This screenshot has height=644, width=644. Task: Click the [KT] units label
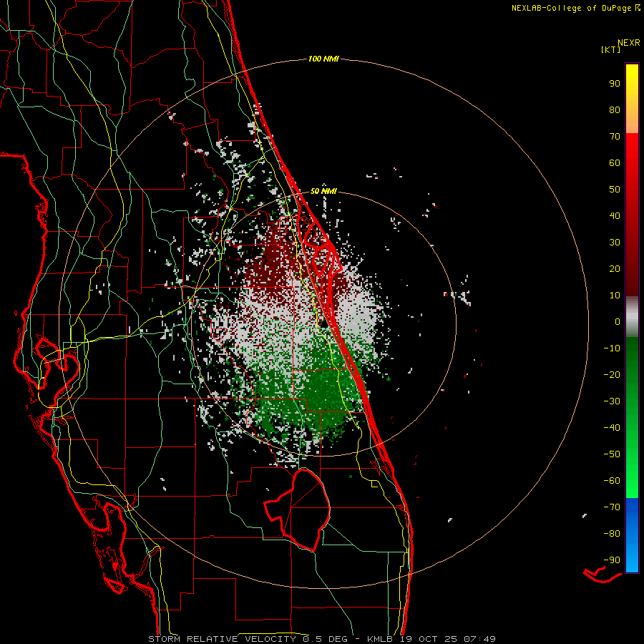[x=611, y=49]
